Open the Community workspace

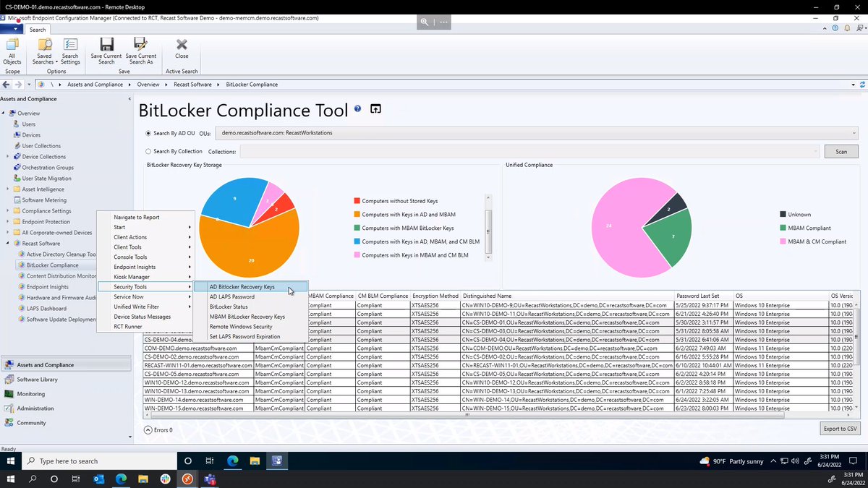(x=31, y=423)
